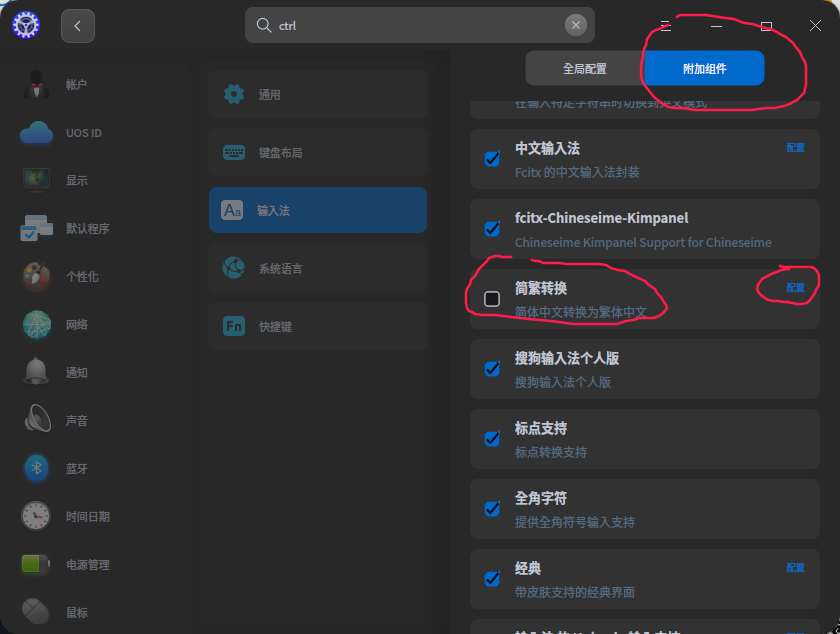Enable the 简繁转换 checkbox
This screenshot has height=634, width=840.
click(x=492, y=299)
